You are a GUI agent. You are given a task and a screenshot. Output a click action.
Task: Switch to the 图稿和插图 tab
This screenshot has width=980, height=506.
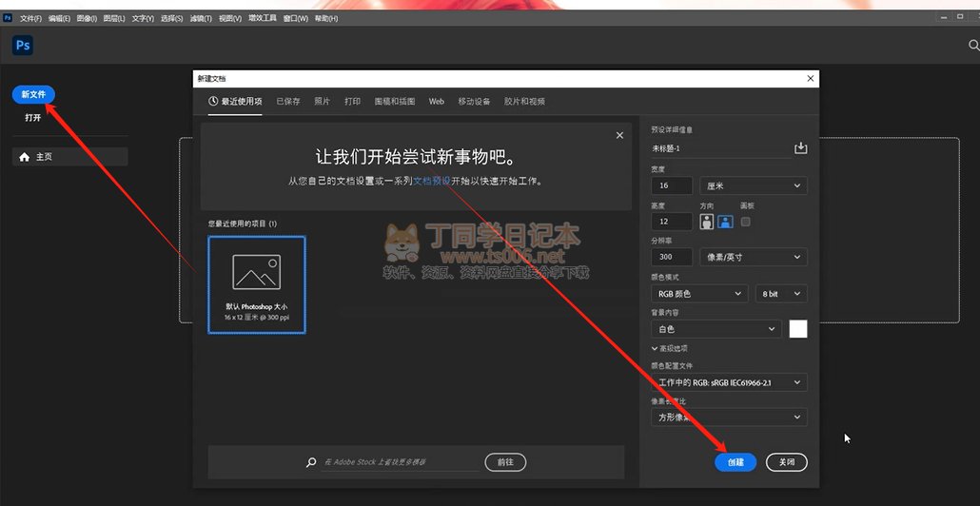[x=394, y=101]
